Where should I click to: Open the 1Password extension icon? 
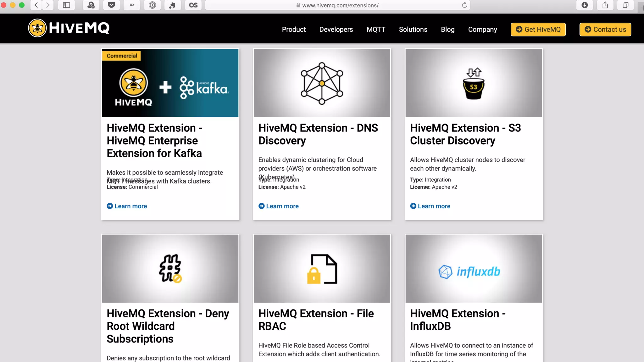152,5
